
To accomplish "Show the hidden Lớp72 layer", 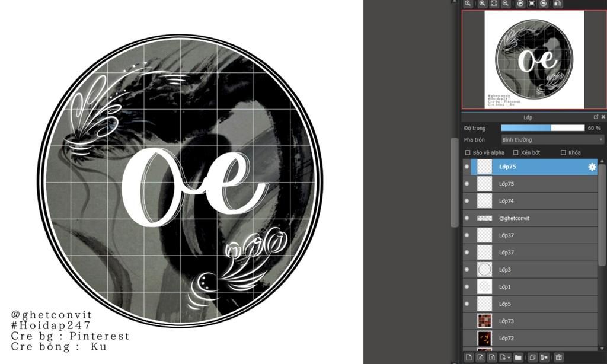I will 467,338.
